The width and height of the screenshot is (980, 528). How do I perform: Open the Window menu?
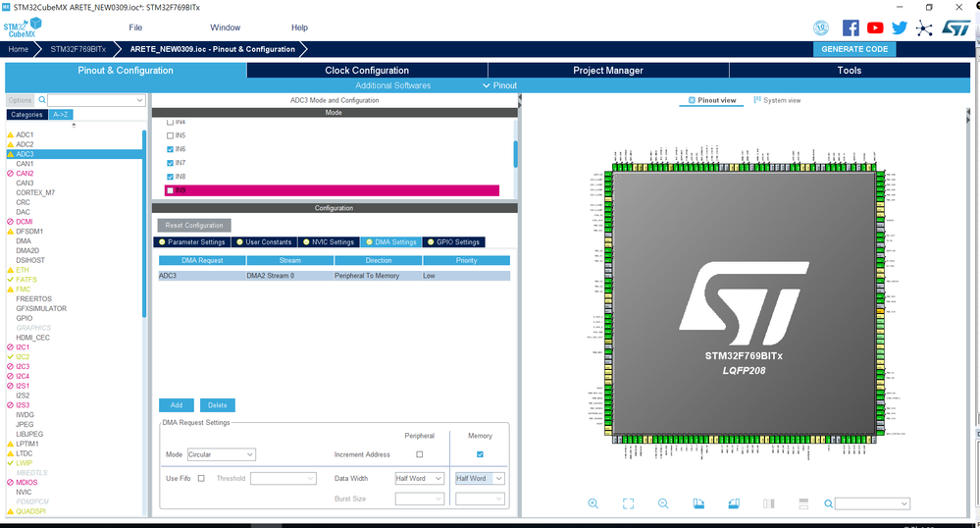pyautogui.click(x=225, y=27)
